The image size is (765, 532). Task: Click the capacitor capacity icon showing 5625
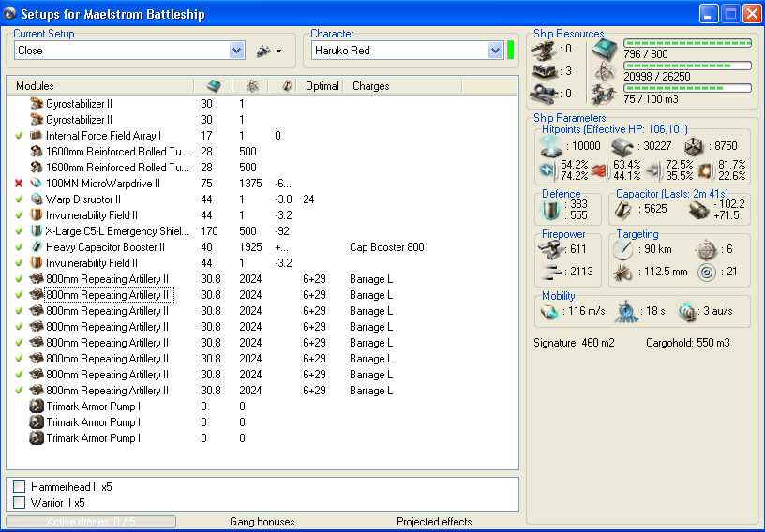[x=625, y=210]
